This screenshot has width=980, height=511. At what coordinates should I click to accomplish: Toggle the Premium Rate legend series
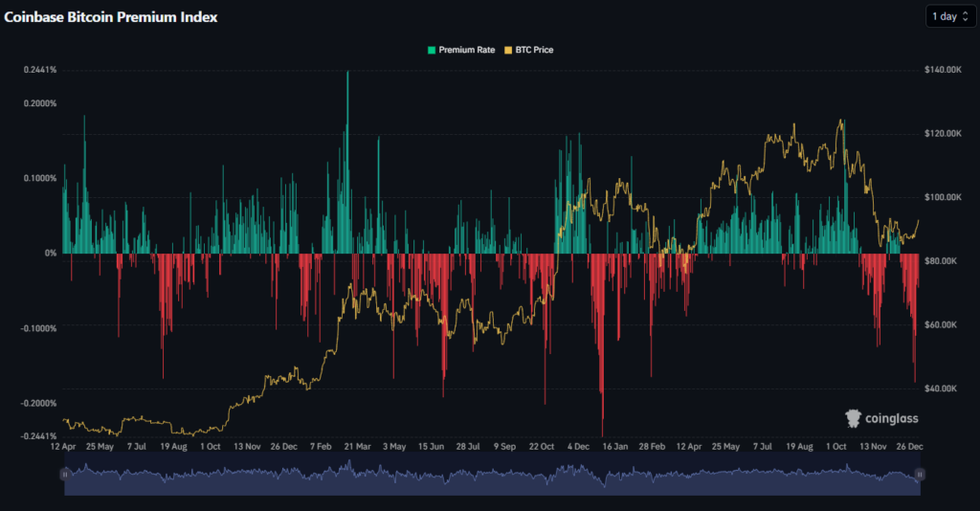[x=466, y=50]
